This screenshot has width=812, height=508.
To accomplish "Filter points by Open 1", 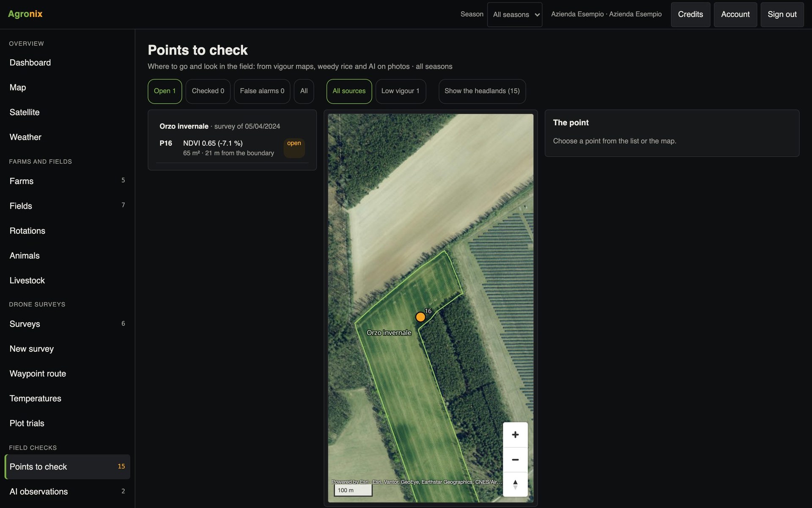I will pos(165,91).
